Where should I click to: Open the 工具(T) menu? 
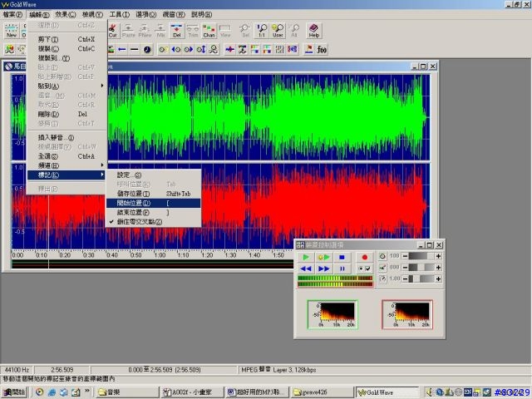(119, 15)
